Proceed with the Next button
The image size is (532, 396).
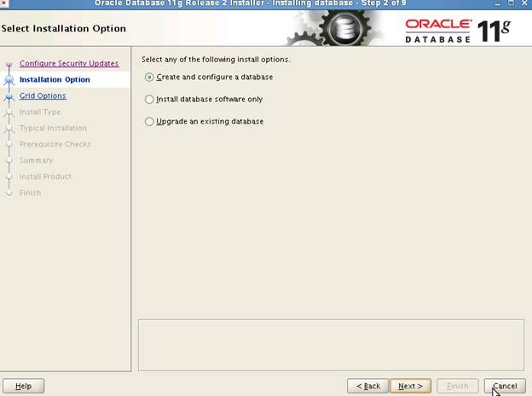point(411,386)
